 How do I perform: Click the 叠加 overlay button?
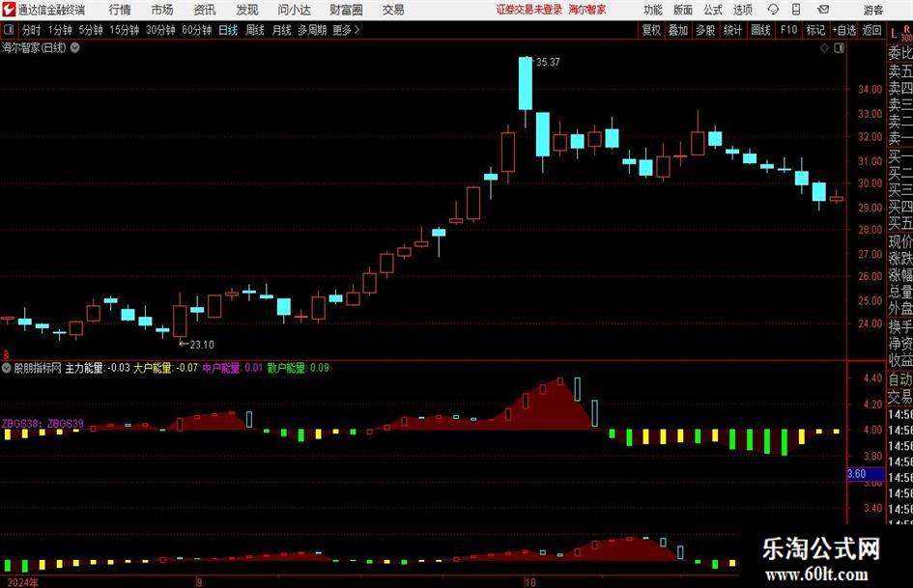[678, 30]
